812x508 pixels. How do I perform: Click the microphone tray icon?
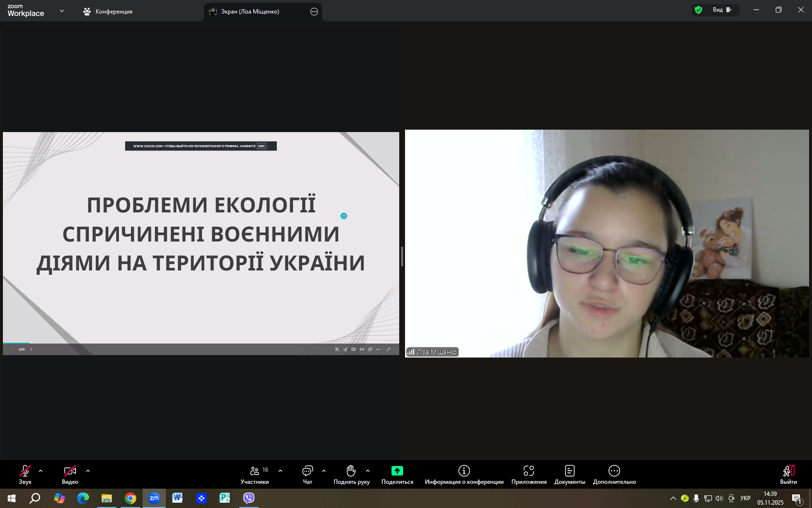[696, 498]
